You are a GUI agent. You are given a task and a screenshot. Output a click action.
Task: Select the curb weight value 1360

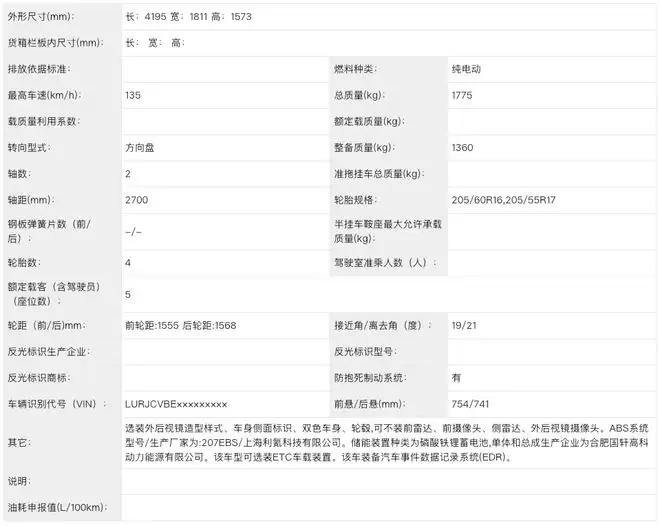[x=464, y=147]
